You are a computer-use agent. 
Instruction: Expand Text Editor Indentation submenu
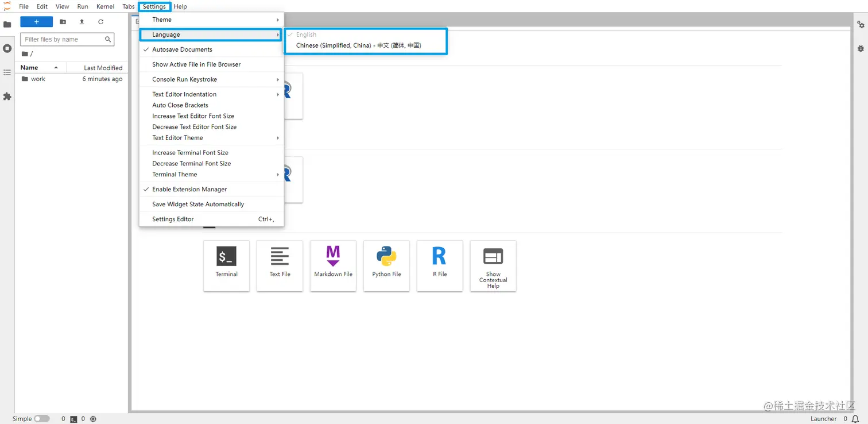211,94
